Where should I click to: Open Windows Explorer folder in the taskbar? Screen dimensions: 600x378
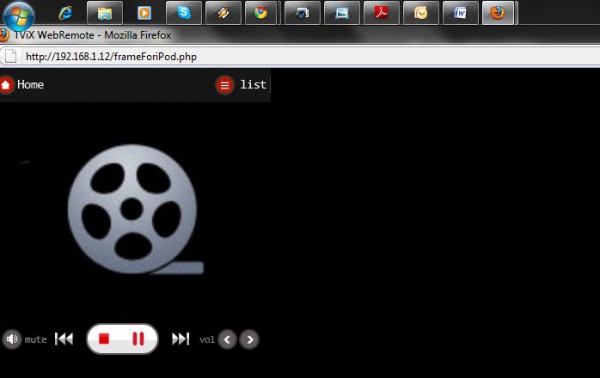pyautogui.click(x=105, y=13)
